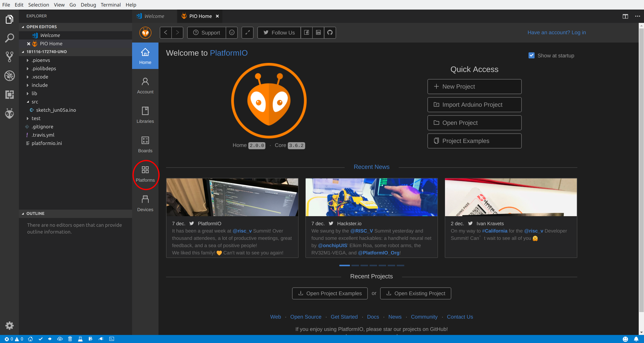Open the Boards page in PIO sidebar

(145, 144)
